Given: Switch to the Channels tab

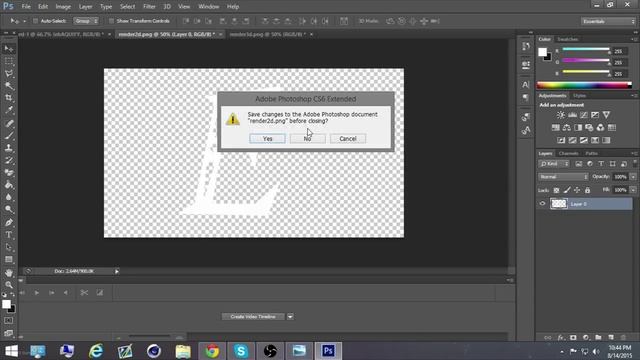Looking at the screenshot, I should 569,153.
